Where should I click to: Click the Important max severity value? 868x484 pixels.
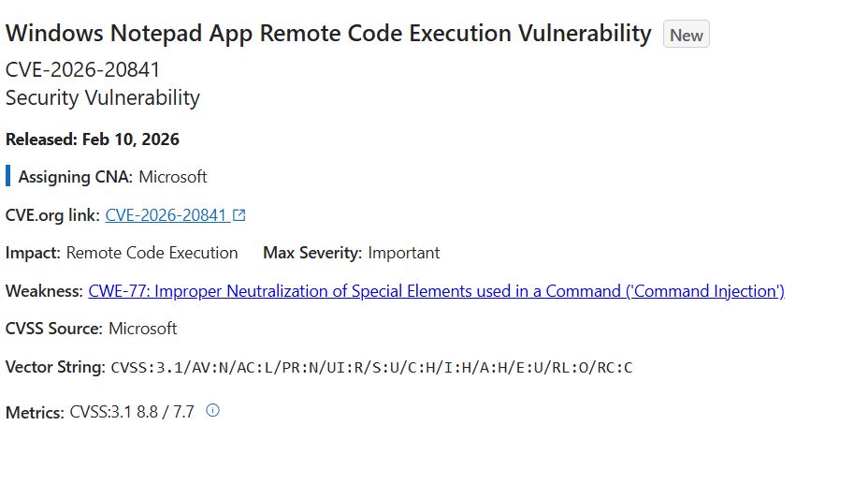[x=404, y=253]
